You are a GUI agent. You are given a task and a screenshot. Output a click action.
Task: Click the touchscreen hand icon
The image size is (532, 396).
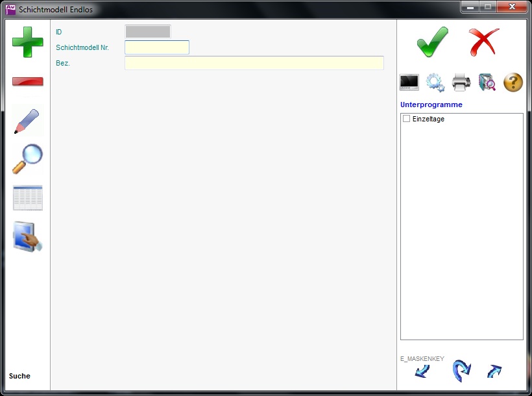tap(28, 237)
